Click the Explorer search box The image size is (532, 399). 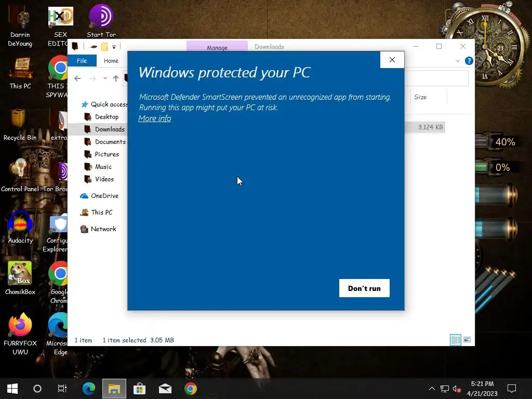[x=436, y=78]
